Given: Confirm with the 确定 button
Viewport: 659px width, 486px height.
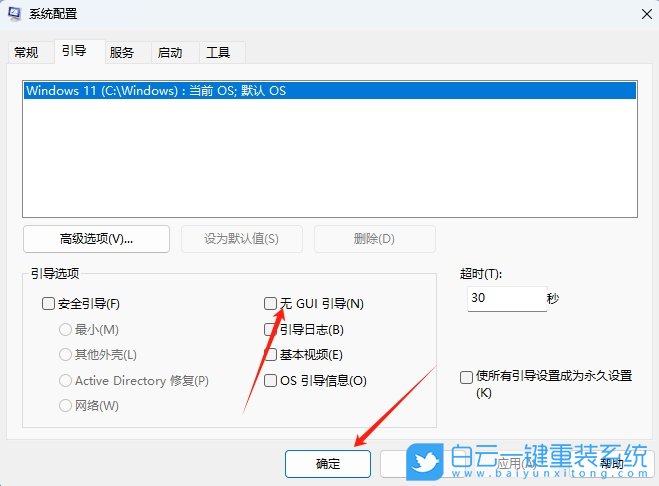Looking at the screenshot, I should coord(328,464).
